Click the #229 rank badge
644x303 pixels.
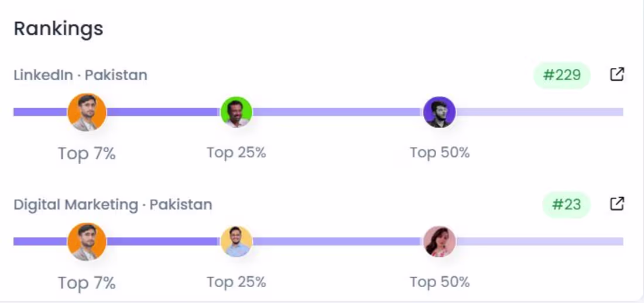(x=562, y=75)
